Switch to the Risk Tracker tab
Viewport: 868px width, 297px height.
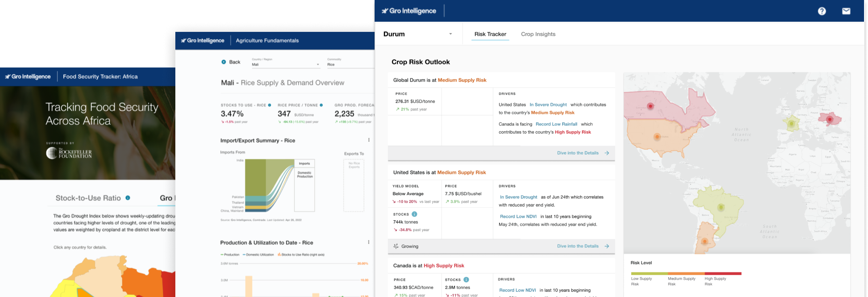point(490,34)
